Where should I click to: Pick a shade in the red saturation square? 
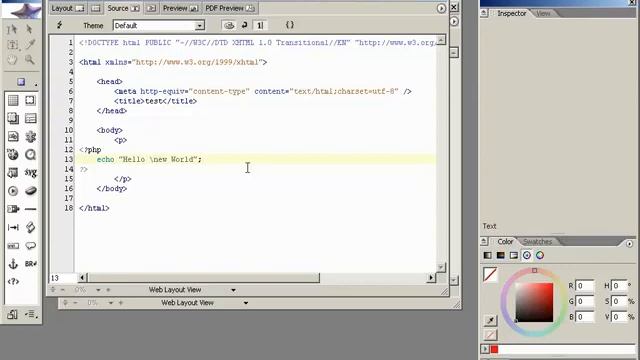point(534,302)
